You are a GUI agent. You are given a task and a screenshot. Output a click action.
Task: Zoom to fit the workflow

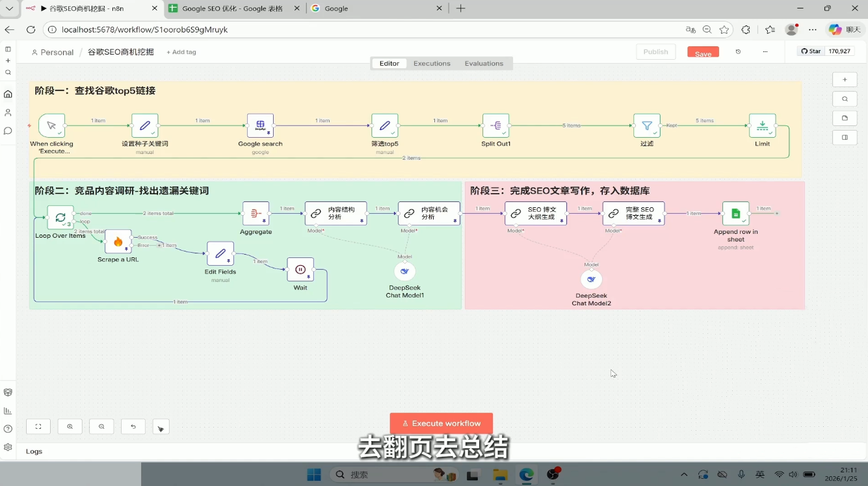point(38,426)
